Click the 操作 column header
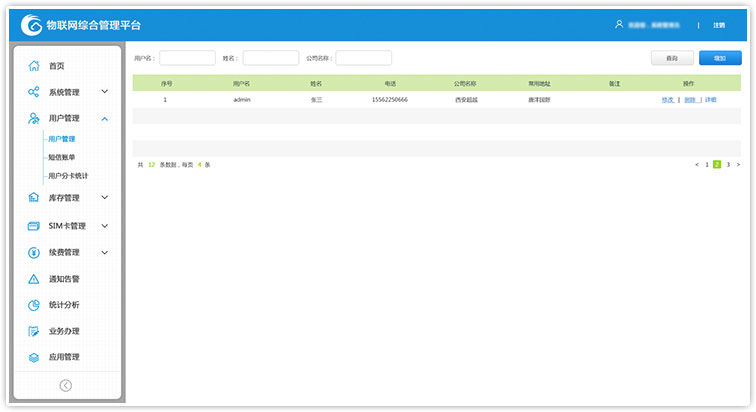Viewport: 756px width, 412px height. 688,83
